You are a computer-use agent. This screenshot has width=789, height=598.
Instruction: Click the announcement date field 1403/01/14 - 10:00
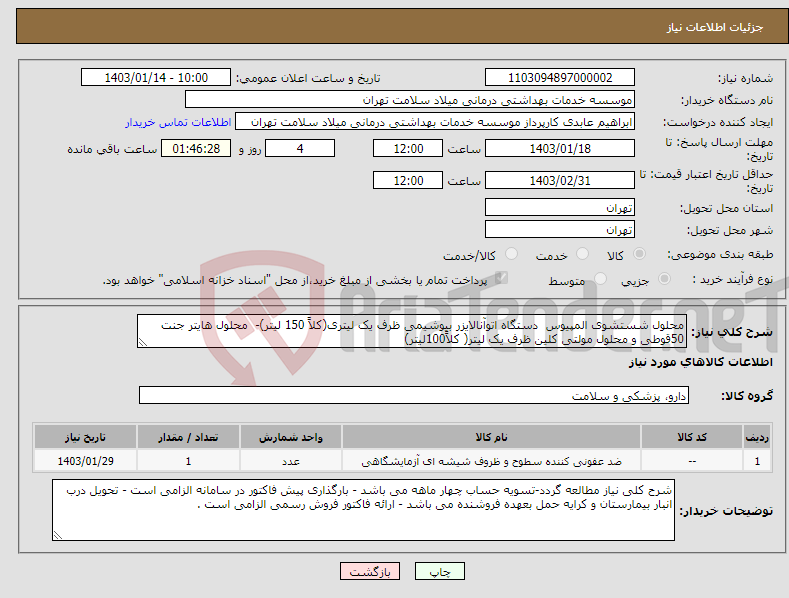pyautogui.click(x=155, y=78)
